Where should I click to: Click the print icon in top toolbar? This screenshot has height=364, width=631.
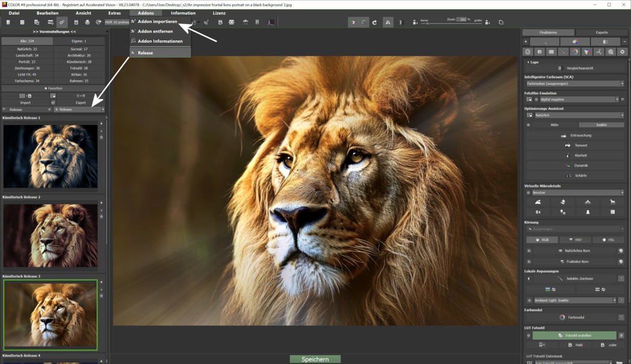tap(87, 22)
